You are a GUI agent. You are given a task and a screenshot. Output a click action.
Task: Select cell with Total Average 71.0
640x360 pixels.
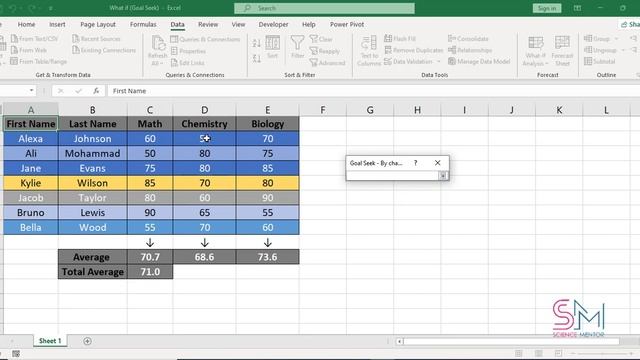150,272
